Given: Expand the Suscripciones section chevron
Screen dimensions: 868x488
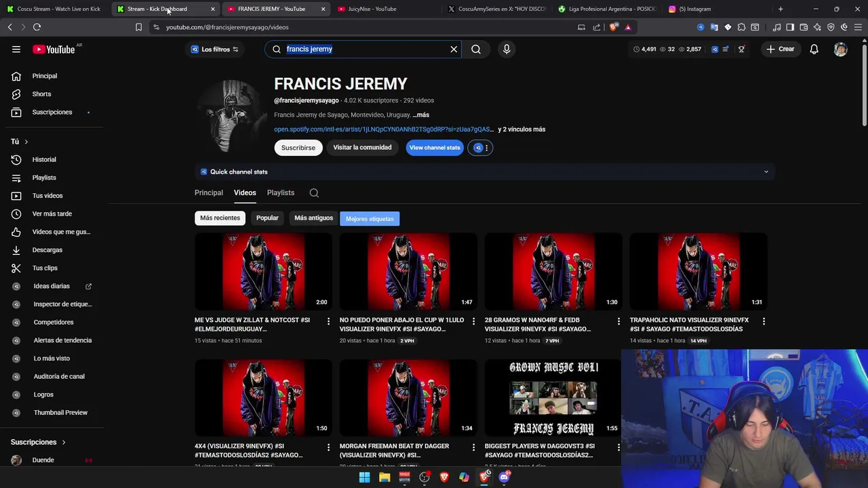Looking at the screenshot, I should (x=64, y=442).
